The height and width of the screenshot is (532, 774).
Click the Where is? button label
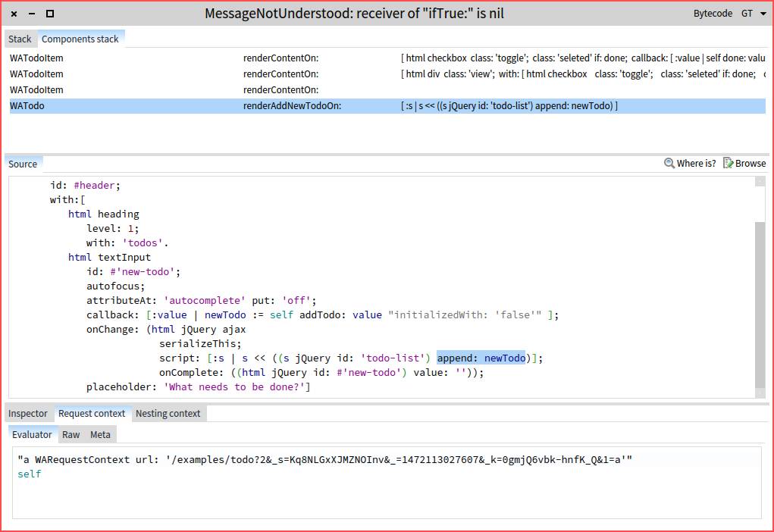pos(696,164)
